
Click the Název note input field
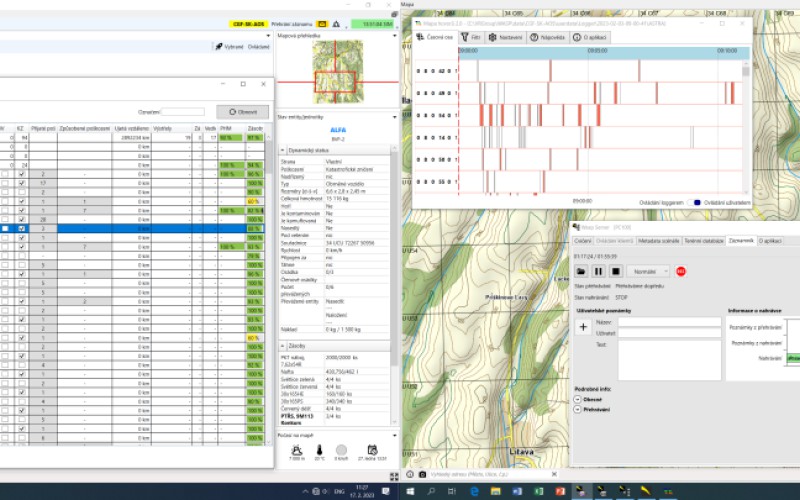[x=669, y=323]
